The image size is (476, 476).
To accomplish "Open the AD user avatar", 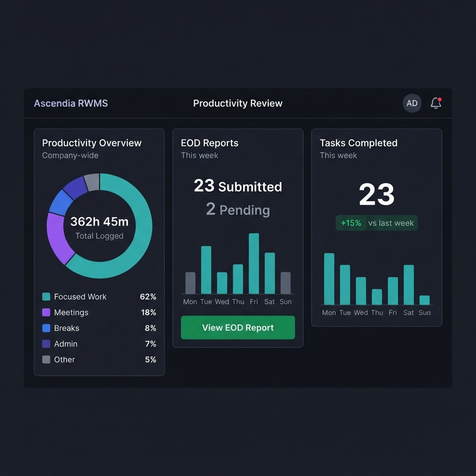I will [x=412, y=103].
